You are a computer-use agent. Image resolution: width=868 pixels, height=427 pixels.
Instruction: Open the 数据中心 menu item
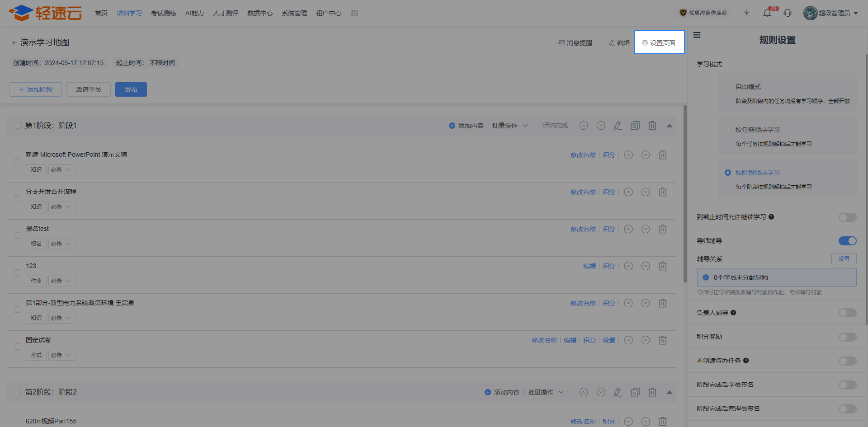coord(260,13)
